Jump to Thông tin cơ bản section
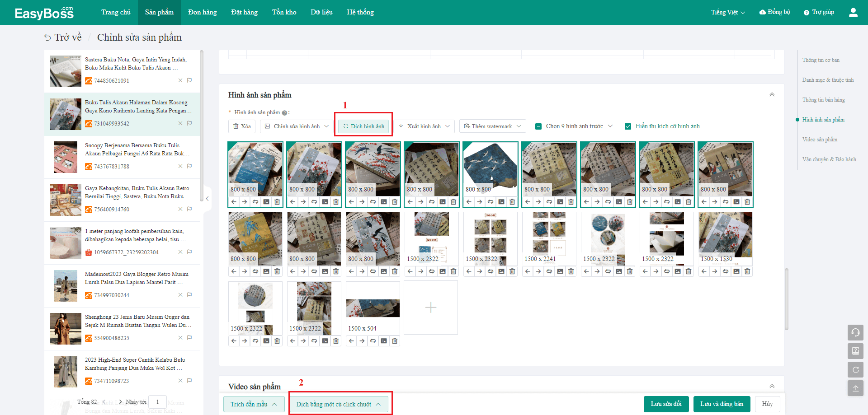868x415 pixels. click(x=821, y=60)
